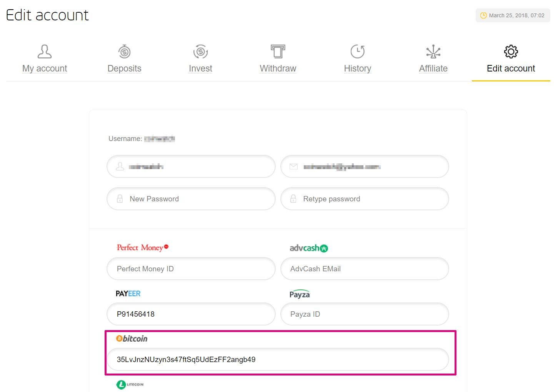The image size is (558, 392).
Task: Click the date and time badge
Action: [x=513, y=15]
